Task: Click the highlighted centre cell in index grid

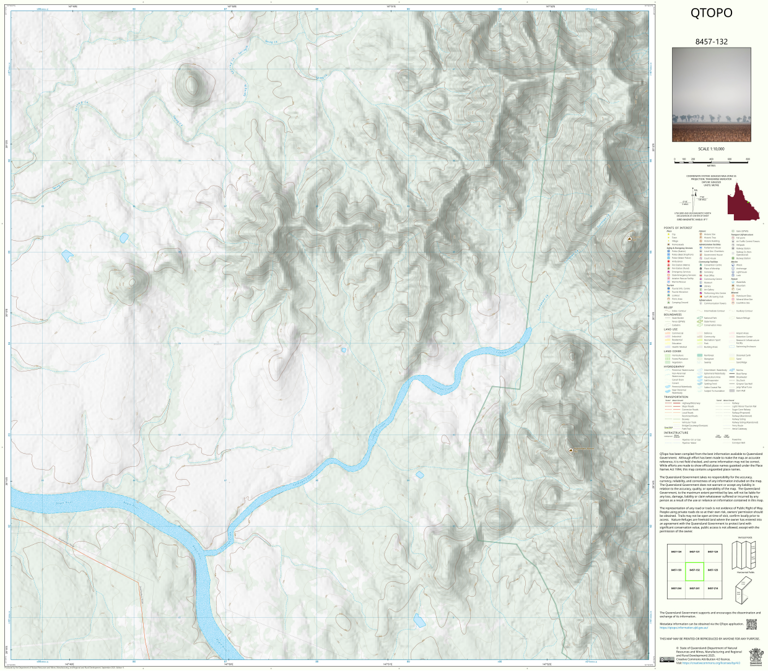Action: click(x=694, y=571)
